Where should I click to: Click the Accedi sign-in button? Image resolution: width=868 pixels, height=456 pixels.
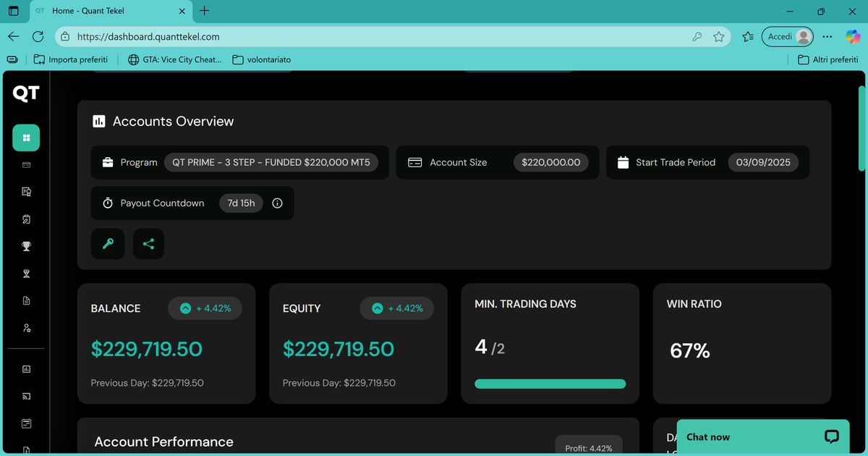pyautogui.click(x=788, y=36)
